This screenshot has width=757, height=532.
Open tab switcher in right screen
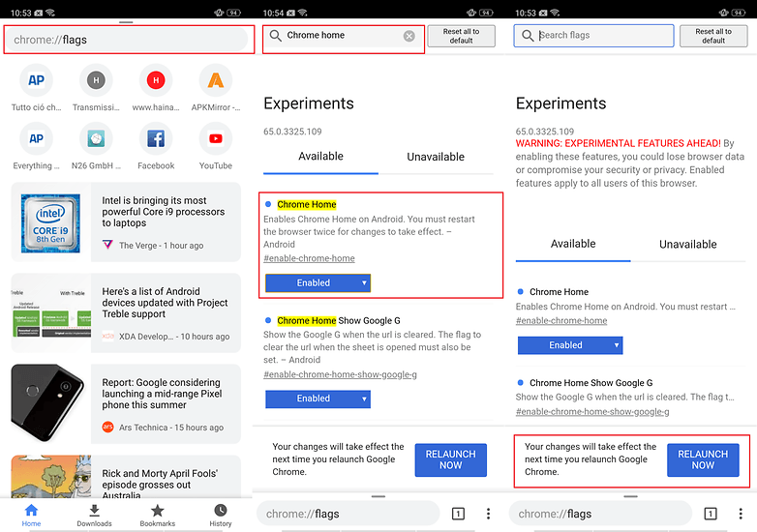coord(711,514)
